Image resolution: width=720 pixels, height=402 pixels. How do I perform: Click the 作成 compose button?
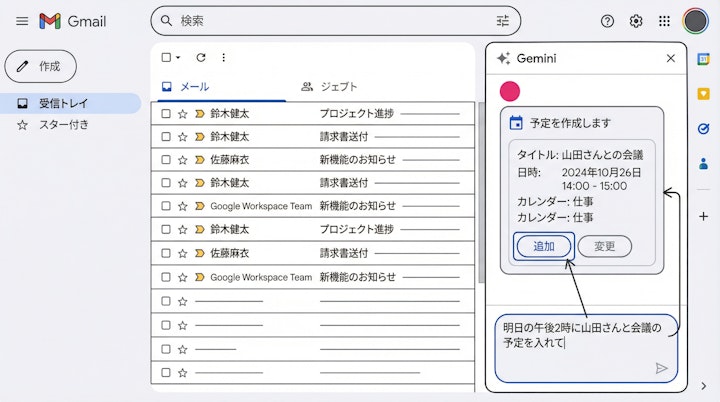(x=40, y=67)
